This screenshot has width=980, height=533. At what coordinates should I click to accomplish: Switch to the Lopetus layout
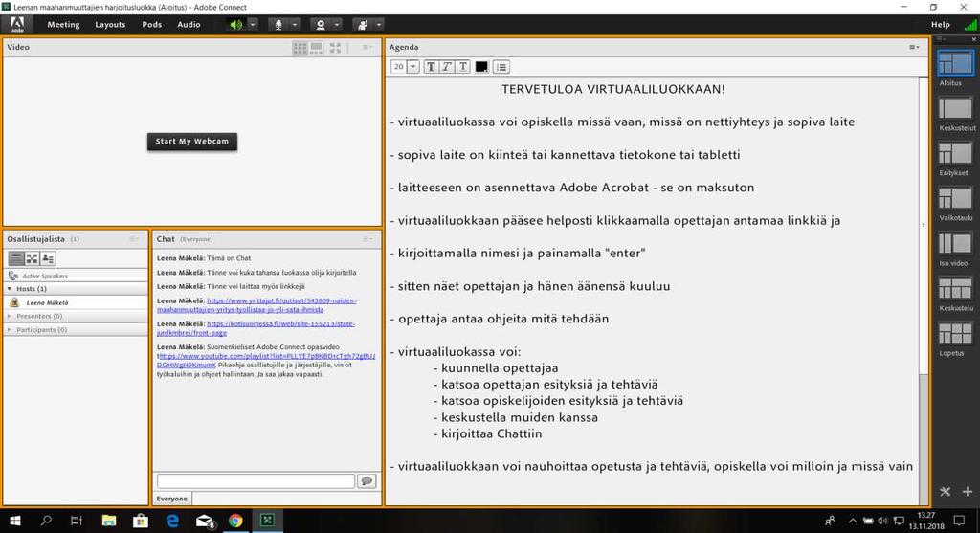[955, 334]
